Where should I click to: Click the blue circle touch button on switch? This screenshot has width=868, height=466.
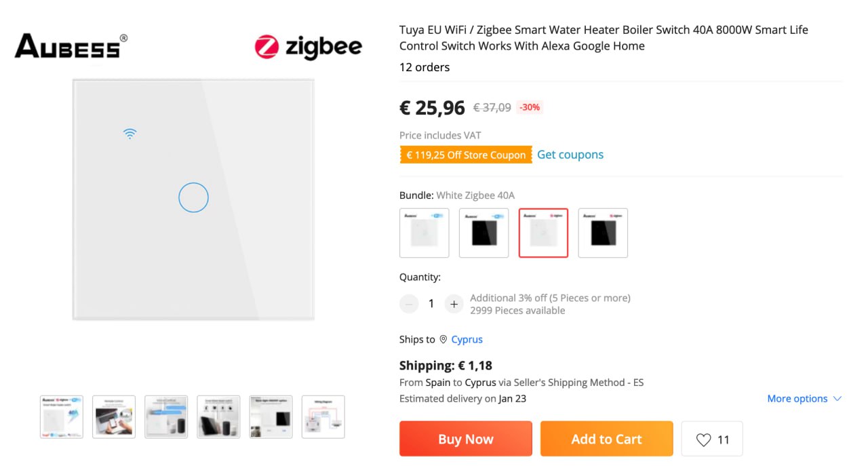tap(193, 197)
